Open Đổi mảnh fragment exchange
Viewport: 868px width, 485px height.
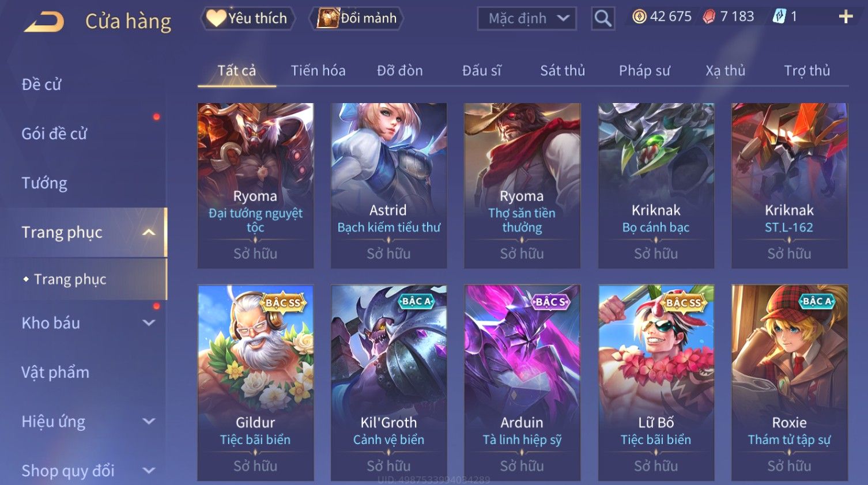[357, 18]
